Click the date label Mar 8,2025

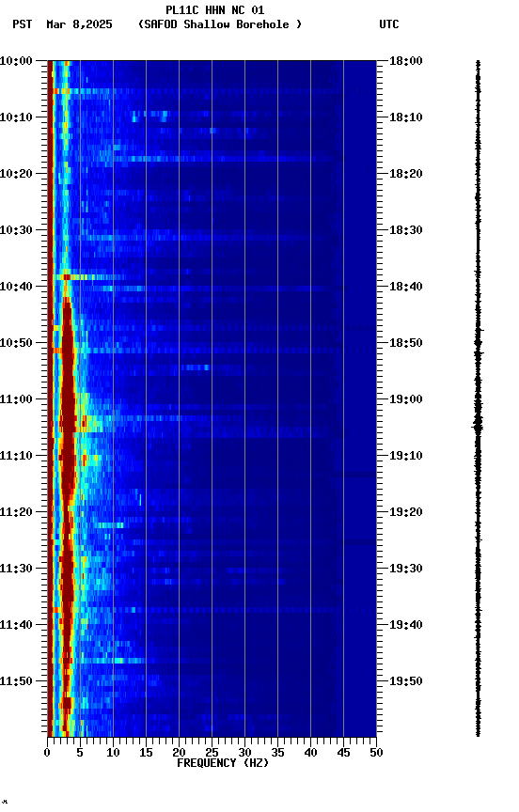click(x=79, y=24)
